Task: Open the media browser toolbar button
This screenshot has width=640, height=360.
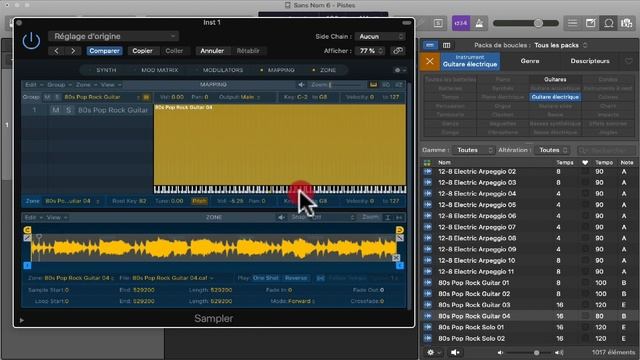Action: (627, 23)
